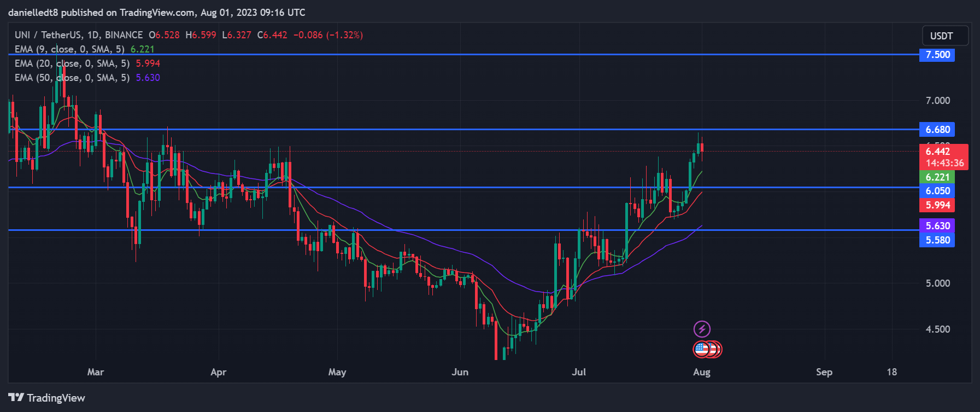Click the red 5.994 EMA price label

[x=937, y=205]
